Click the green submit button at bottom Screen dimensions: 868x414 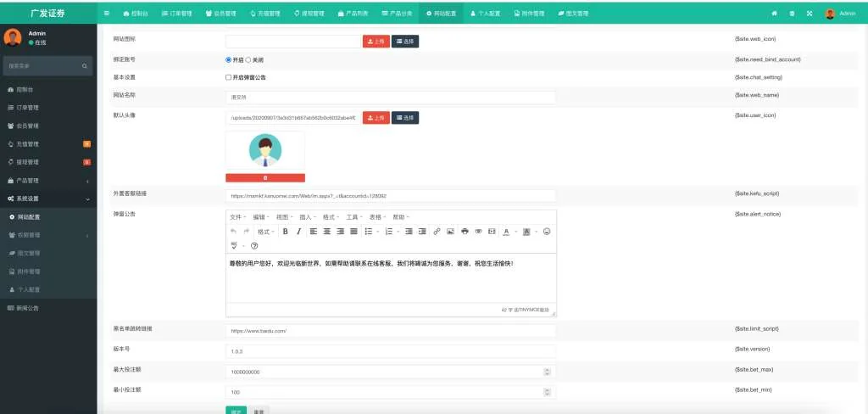click(x=236, y=411)
